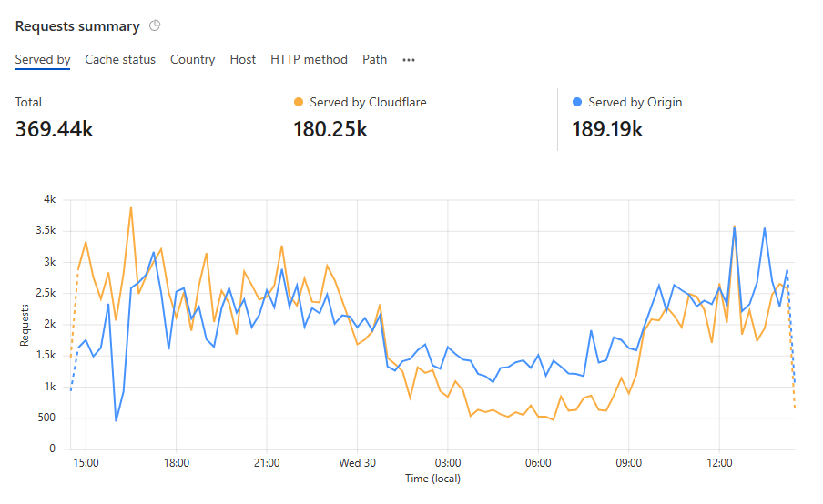Toggle the Served by Origin series label
Screen dimensions: 823x504
(635, 103)
